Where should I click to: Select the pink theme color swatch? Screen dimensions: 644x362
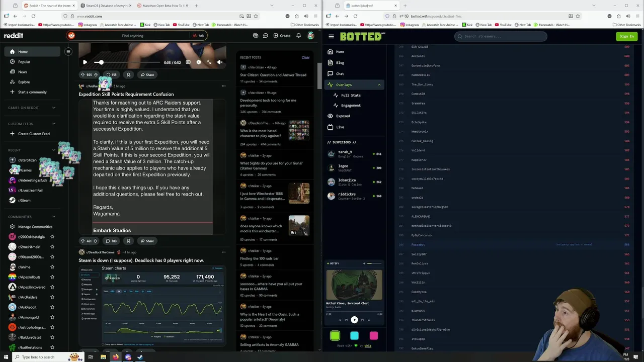coord(373,336)
